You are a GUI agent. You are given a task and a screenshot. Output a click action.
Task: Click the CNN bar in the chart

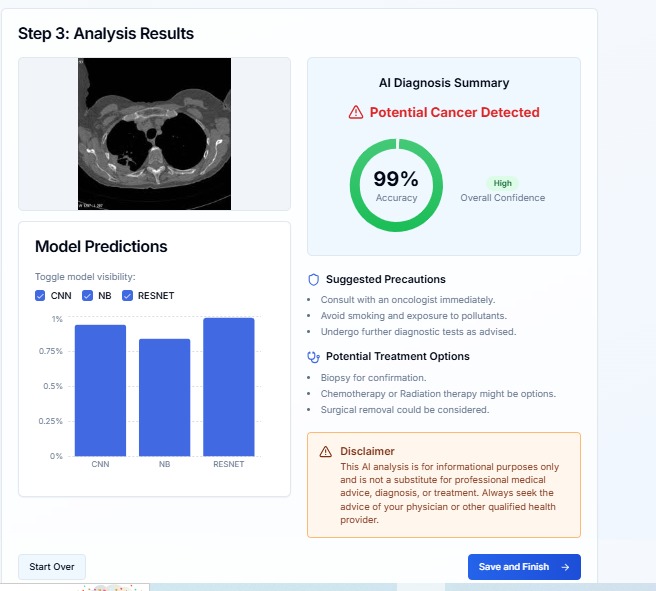pyautogui.click(x=101, y=390)
